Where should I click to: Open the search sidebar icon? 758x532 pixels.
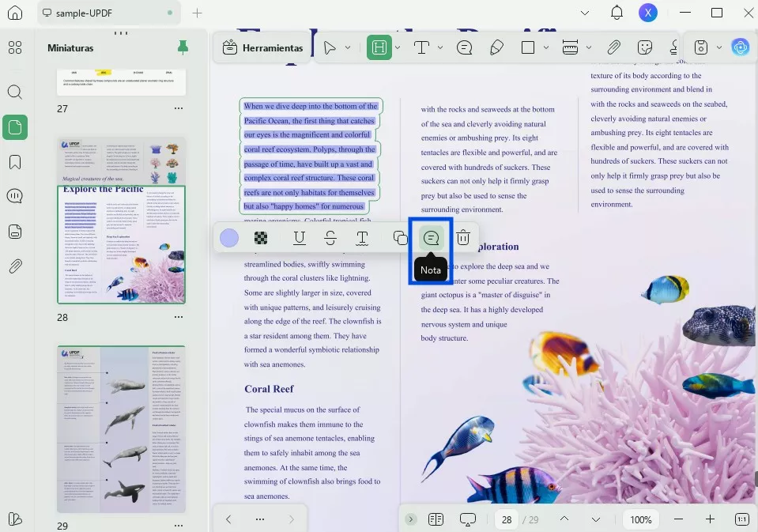15,92
